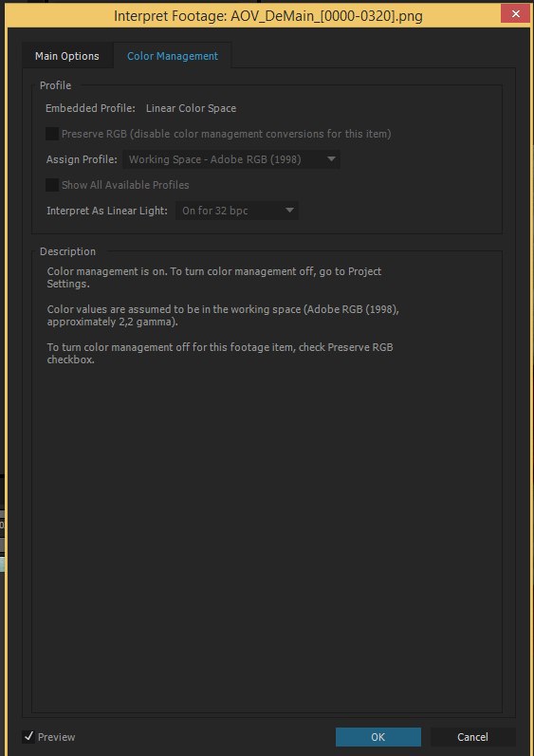Viewport: 534px width, 756px height.
Task: Click the Embedded Profile 'Linear Color Space' value
Action: pos(191,108)
